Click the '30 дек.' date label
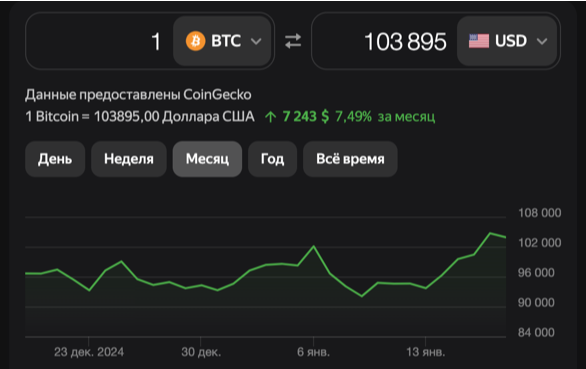This screenshot has width=586, height=369. tap(201, 352)
